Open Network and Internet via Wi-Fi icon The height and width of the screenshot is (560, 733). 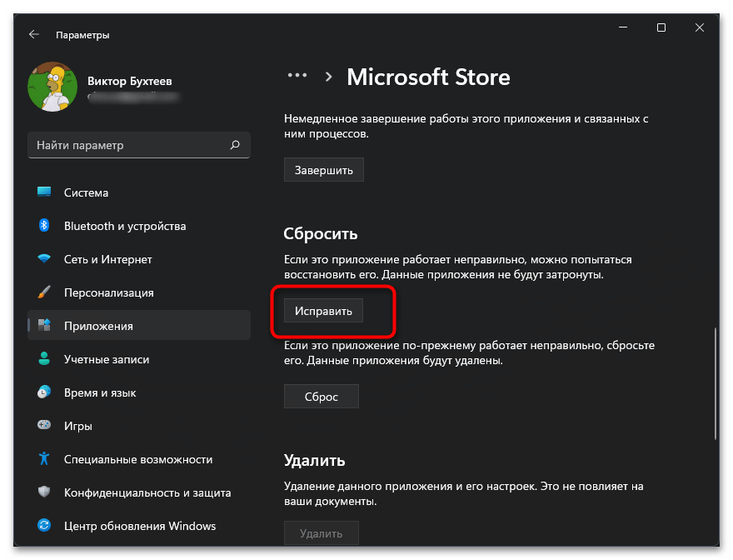click(45, 259)
